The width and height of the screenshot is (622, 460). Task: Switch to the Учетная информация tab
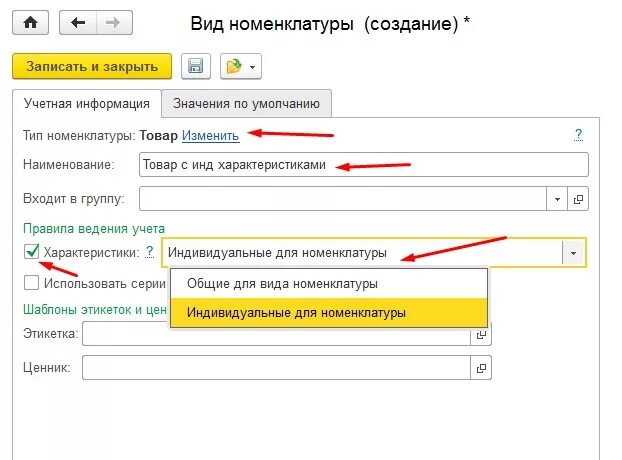[x=87, y=104]
